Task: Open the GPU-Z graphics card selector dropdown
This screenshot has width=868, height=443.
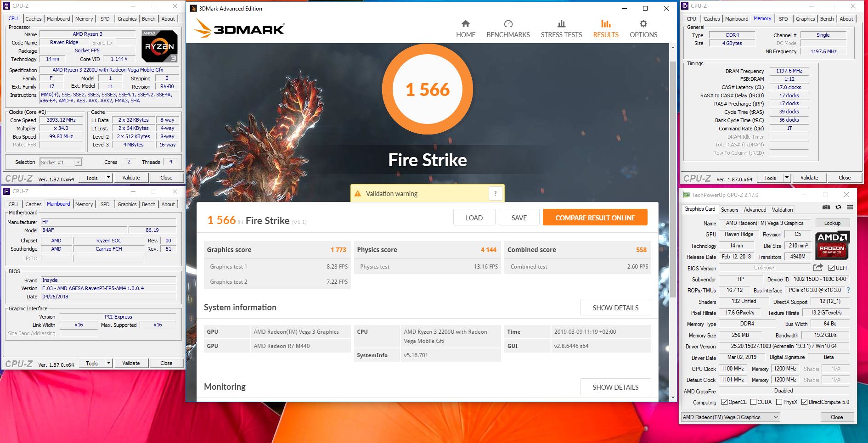Action: click(x=730, y=417)
